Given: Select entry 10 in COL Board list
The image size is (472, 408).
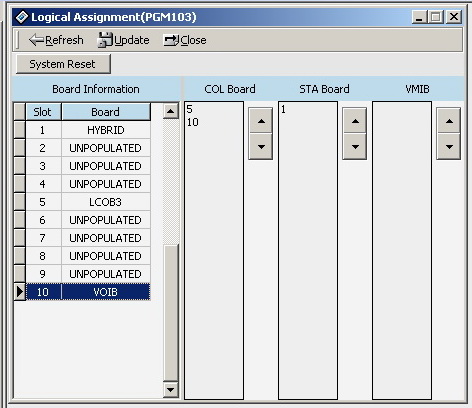Looking at the screenshot, I should pos(193,122).
